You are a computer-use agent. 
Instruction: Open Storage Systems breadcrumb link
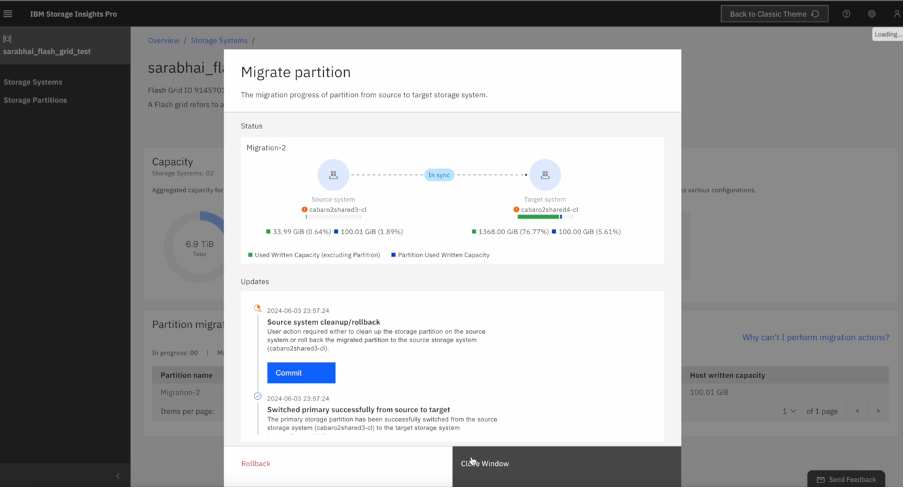pyautogui.click(x=219, y=40)
